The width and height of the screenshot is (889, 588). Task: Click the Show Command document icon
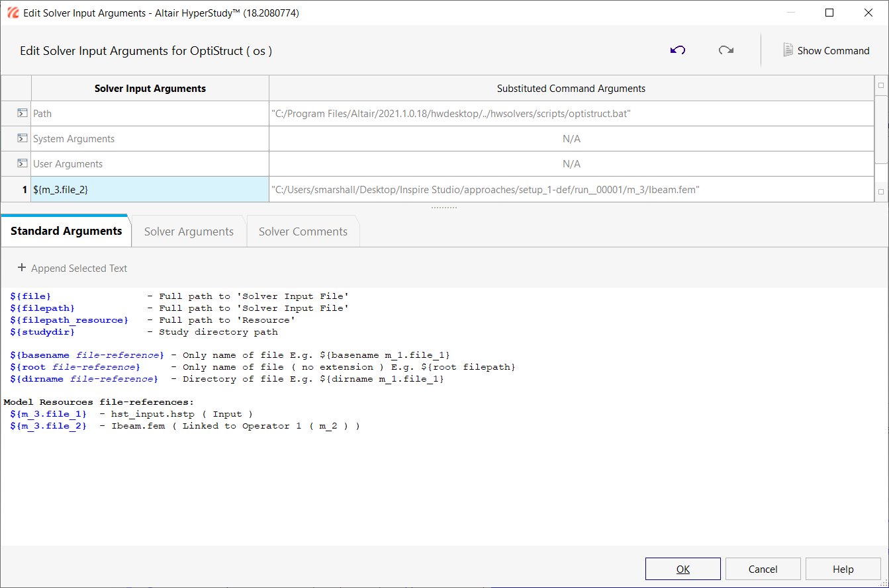[x=788, y=50]
